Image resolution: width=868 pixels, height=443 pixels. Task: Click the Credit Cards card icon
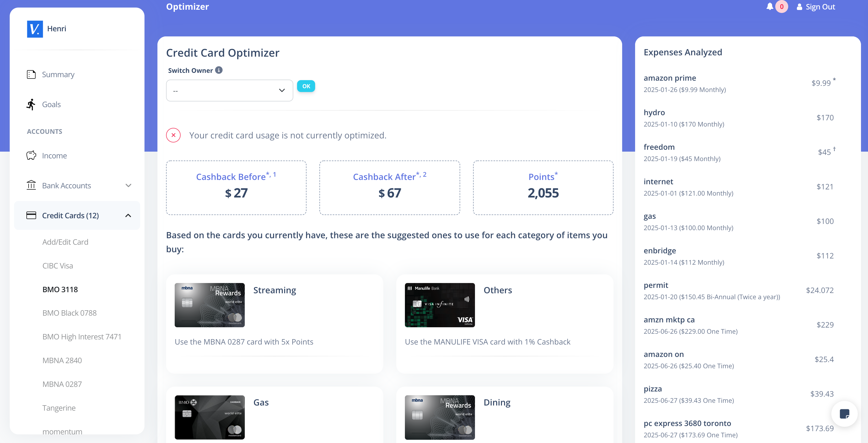coord(31,216)
